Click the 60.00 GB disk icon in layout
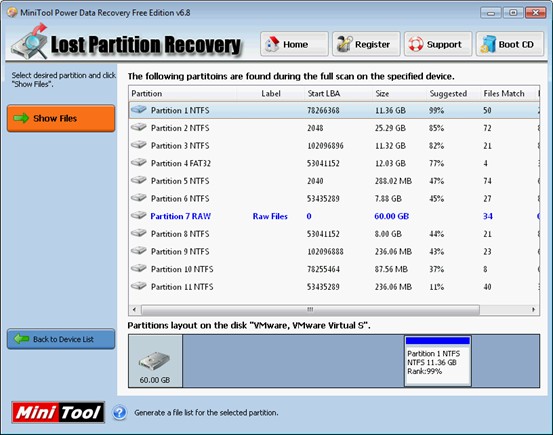Screen dimensions: 553x435 click(x=155, y=361)
